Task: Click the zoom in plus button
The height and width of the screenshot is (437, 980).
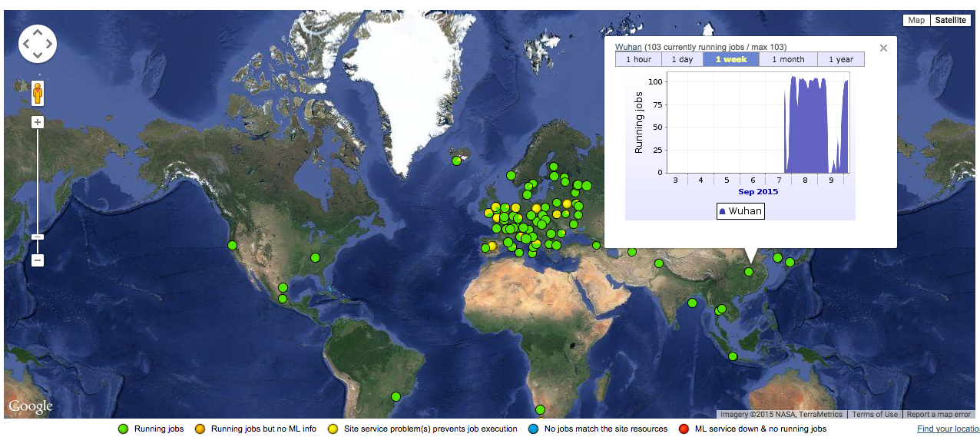Action: click(38, 122)
